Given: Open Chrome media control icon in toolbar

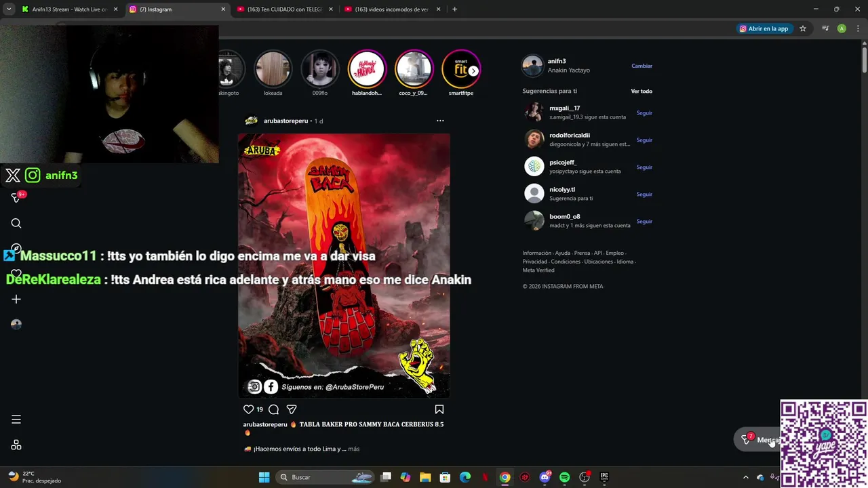Looking at the screenshot, I should 825,28.
